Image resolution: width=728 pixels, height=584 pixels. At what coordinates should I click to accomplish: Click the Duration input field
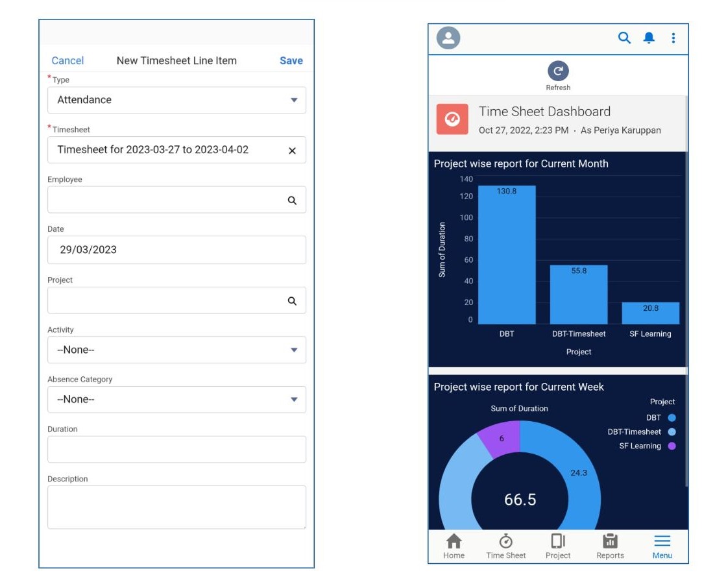click(x=176, y=449)
